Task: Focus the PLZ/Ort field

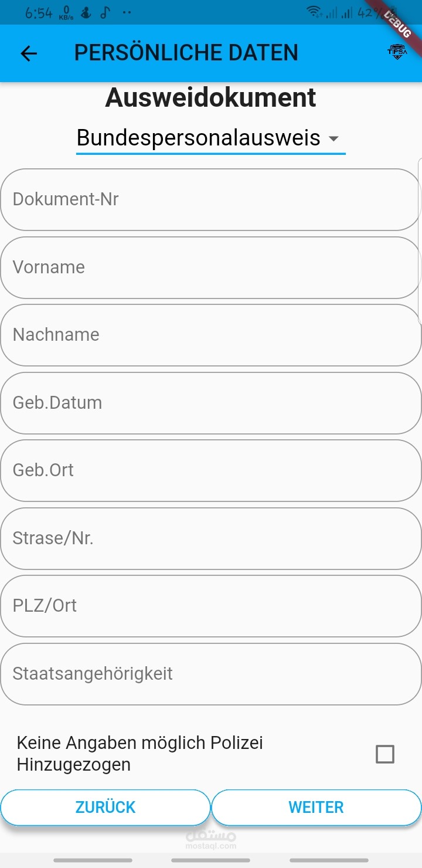Action: 211,606
